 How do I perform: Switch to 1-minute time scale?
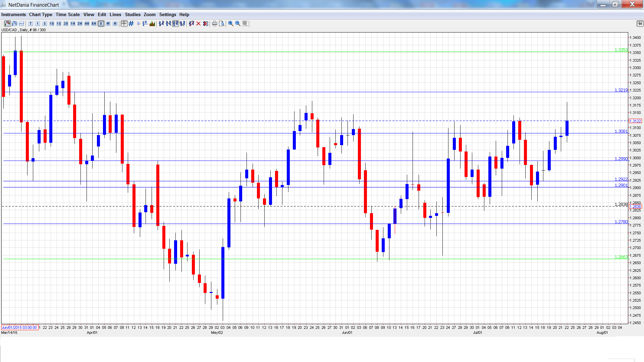pyautogui.click(x=38, y=23)
